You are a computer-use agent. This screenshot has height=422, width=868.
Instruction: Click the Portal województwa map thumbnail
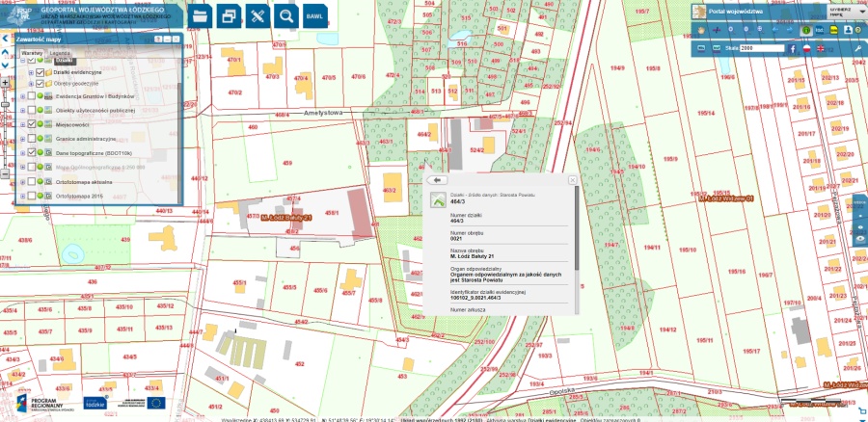699,12
